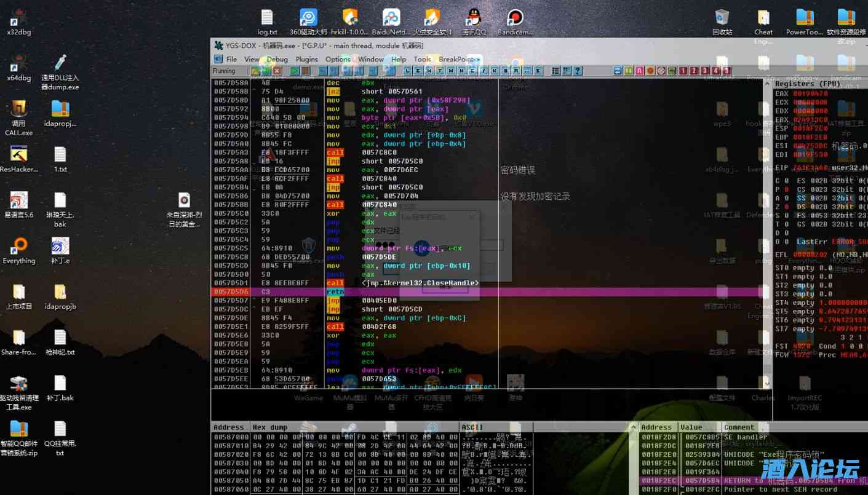Viewport: 868px width, 495px height.
Task: Click the Comment column header in stack pane
Action: click(x=739, y=427)
